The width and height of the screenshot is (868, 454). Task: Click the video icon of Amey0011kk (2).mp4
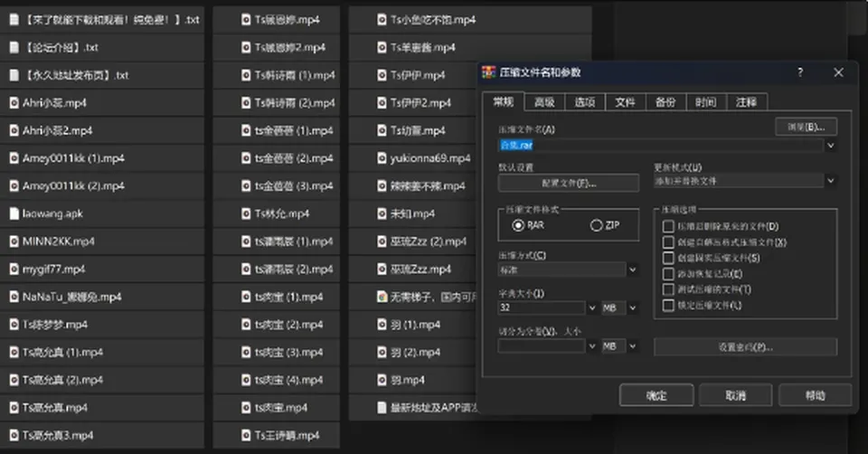[14, 186]
